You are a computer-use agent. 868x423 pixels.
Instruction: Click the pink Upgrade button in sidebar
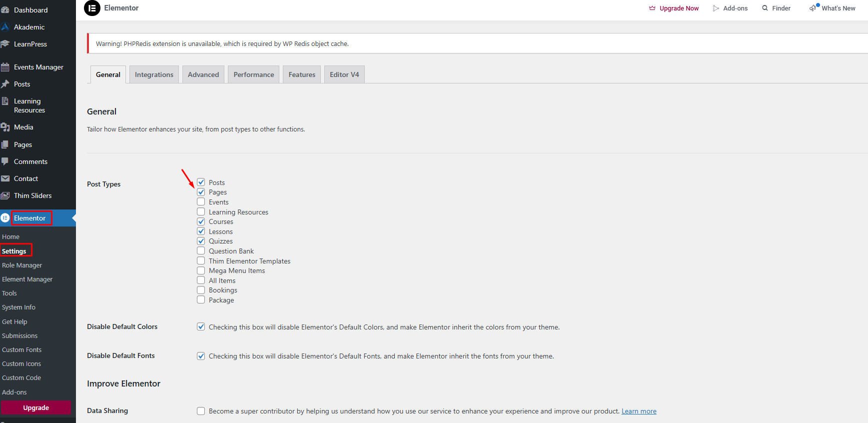click(36, 407)
